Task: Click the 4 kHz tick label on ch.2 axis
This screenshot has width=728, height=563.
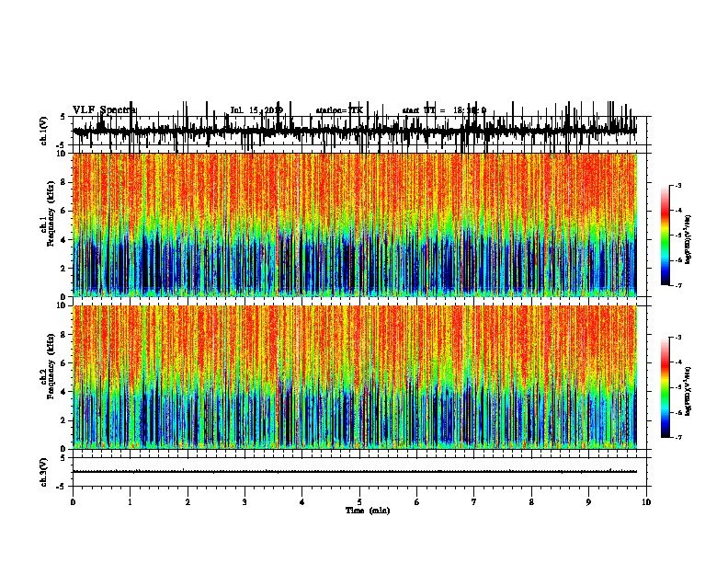Action: (63, 392)
